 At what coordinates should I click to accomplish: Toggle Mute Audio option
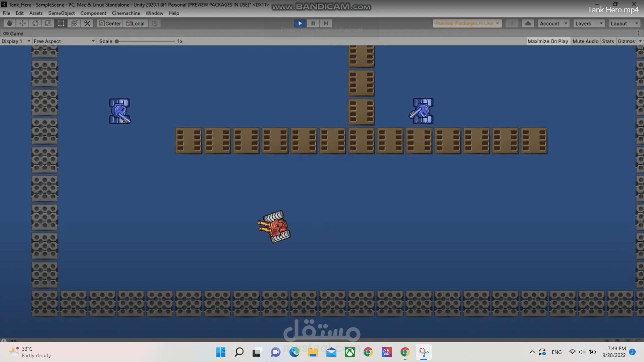[x=585, y=41]
